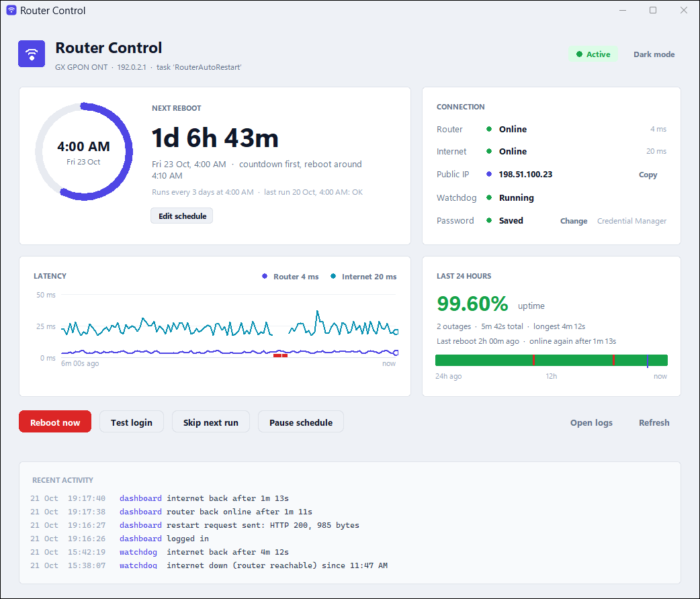
Task: Click the Router latency legend dot
Action: [265, 276]
